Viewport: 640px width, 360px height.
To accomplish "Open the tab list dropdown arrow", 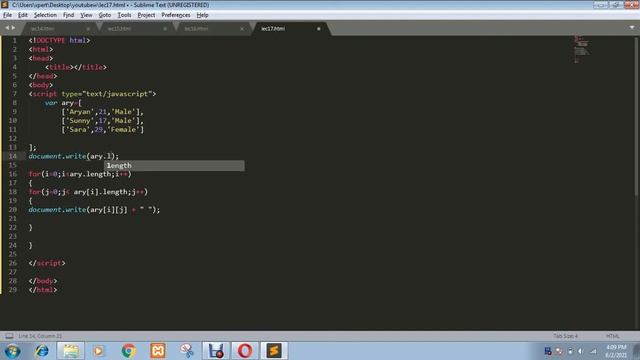I will [x=632, y=28].
